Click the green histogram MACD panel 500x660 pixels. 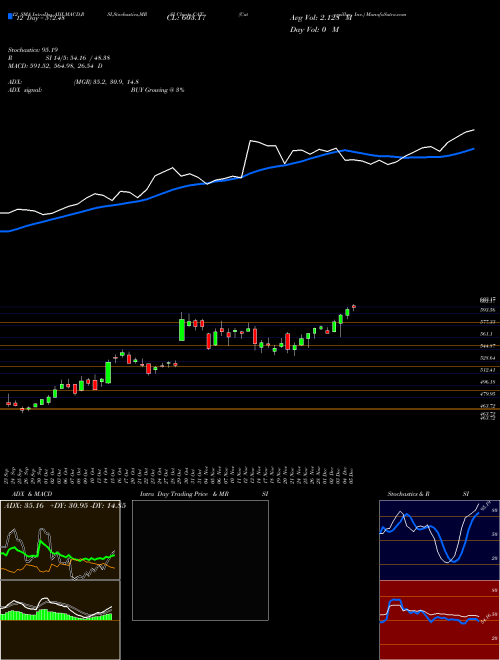60,620
